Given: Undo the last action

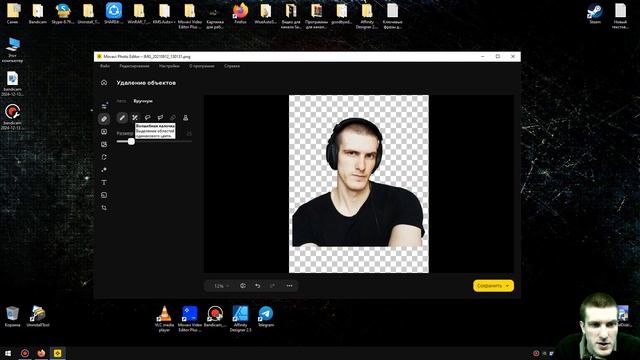Looking at the screenshot, I should click(x=258, y=286).
